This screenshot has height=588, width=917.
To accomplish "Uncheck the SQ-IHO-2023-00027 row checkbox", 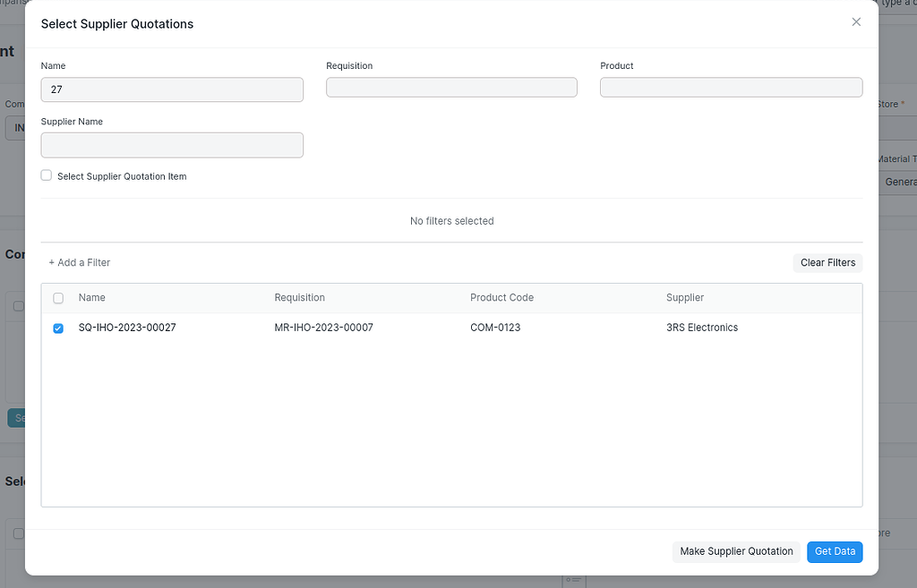I will [58, 328].
